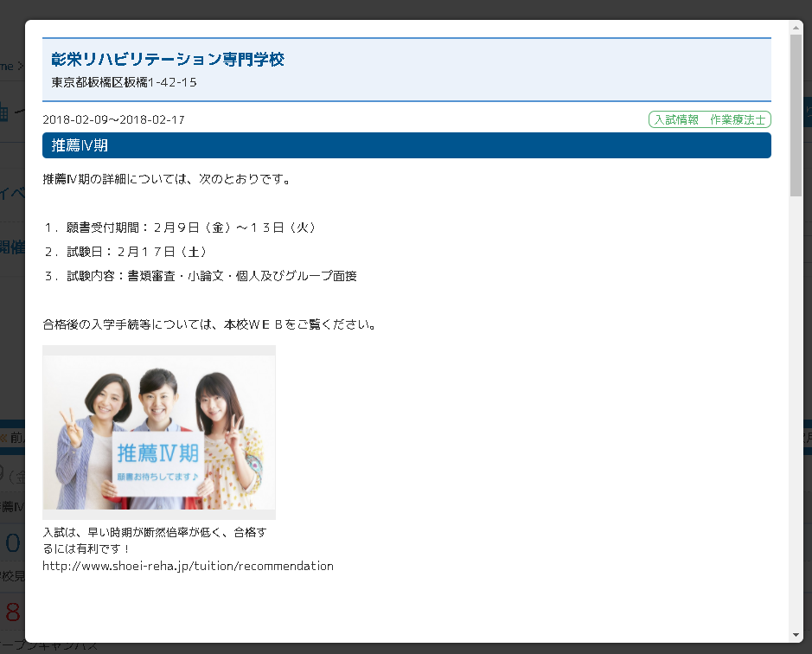Screen dimensions: 812x654
Task: Click the address 東京都板橋区板橋1-42-15
Action: (125, 83)
